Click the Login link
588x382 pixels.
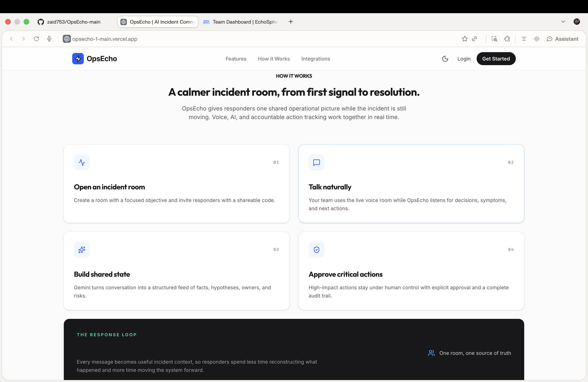pyautogui.click(x=464, y=59)
